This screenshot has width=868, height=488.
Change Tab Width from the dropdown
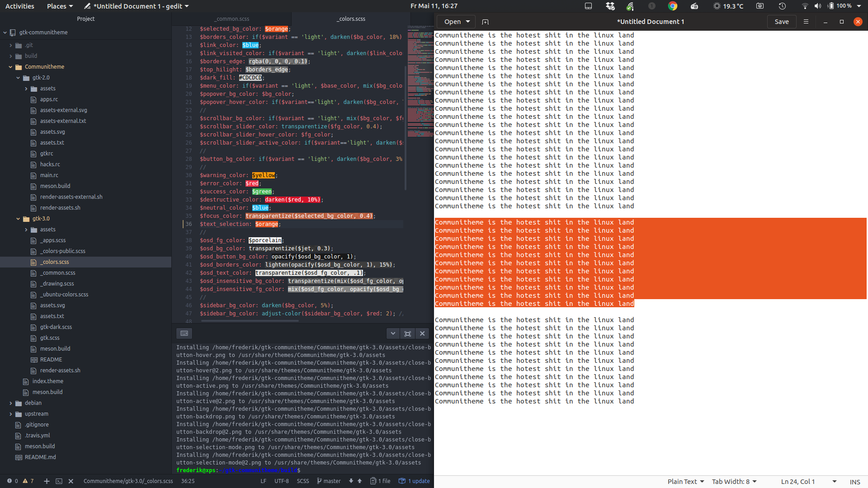pyautogui.click(x=734, y=481)
